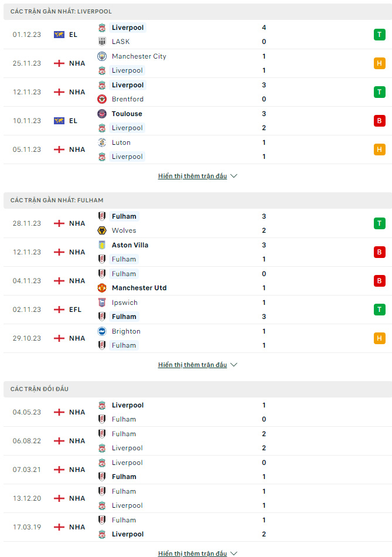Click the Aston Villa crest icon

[x=102, y=244]
